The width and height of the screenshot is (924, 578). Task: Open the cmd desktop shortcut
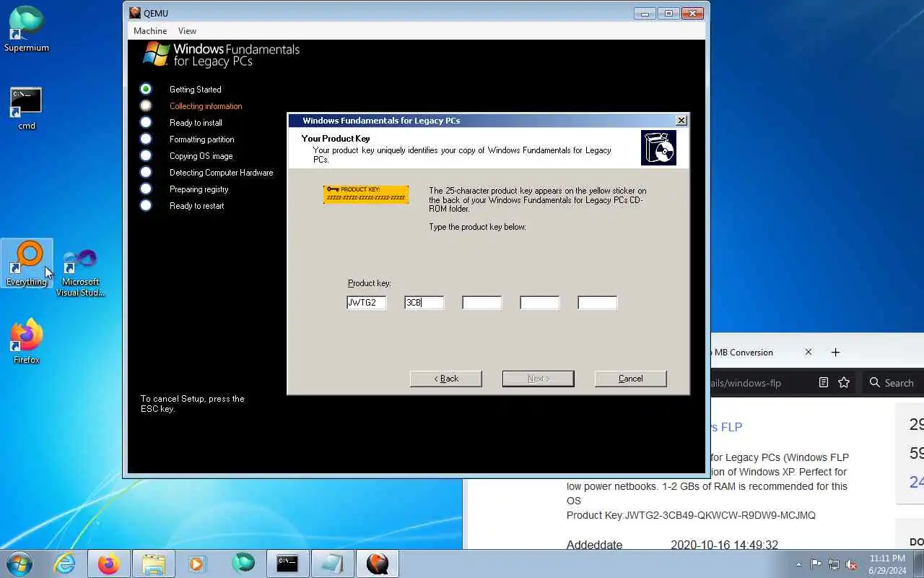[x=27, y=108]
